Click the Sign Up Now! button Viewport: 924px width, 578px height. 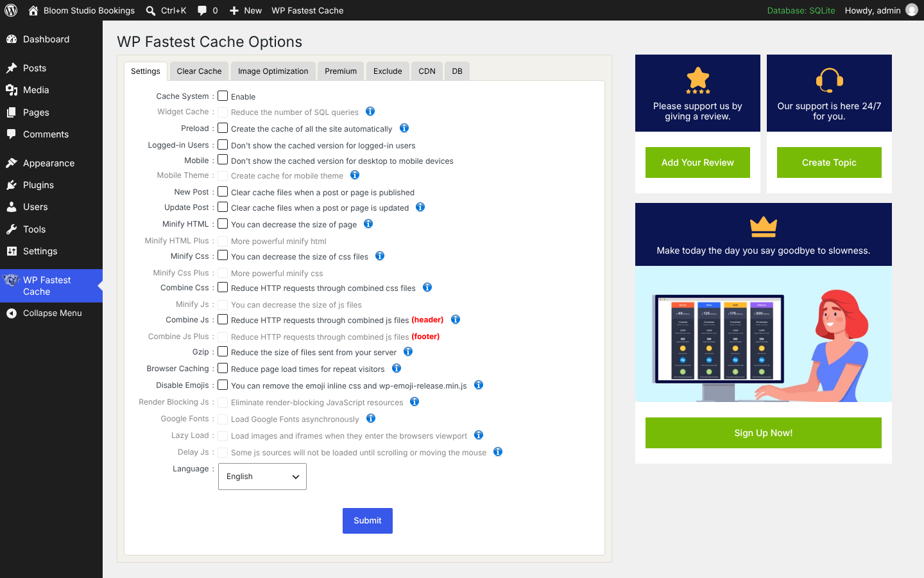[x=764, y=433]
